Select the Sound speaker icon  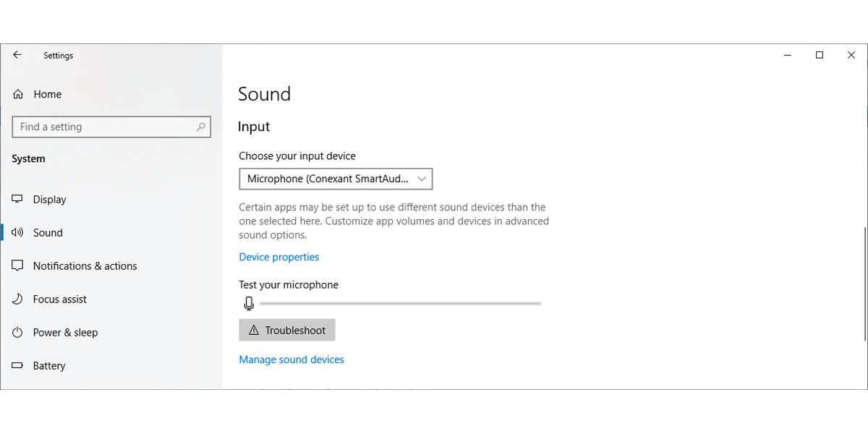click(18, 233)
